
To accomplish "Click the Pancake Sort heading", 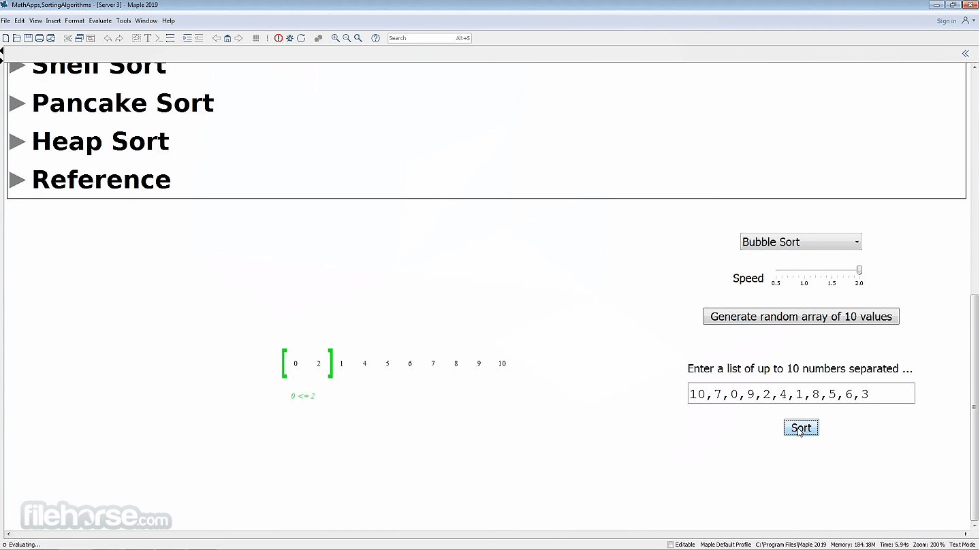I will [123, 103].
